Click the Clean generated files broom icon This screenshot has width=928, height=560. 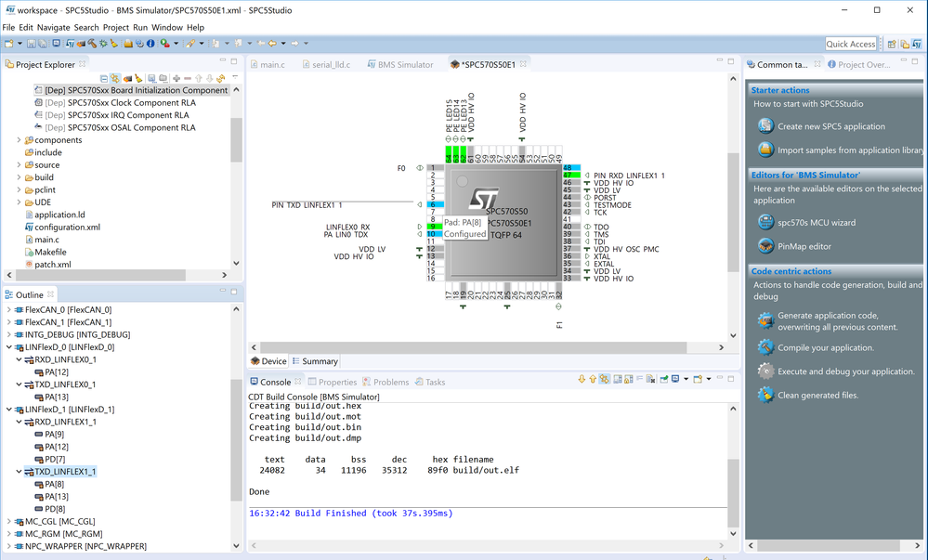tap(765, 395)
